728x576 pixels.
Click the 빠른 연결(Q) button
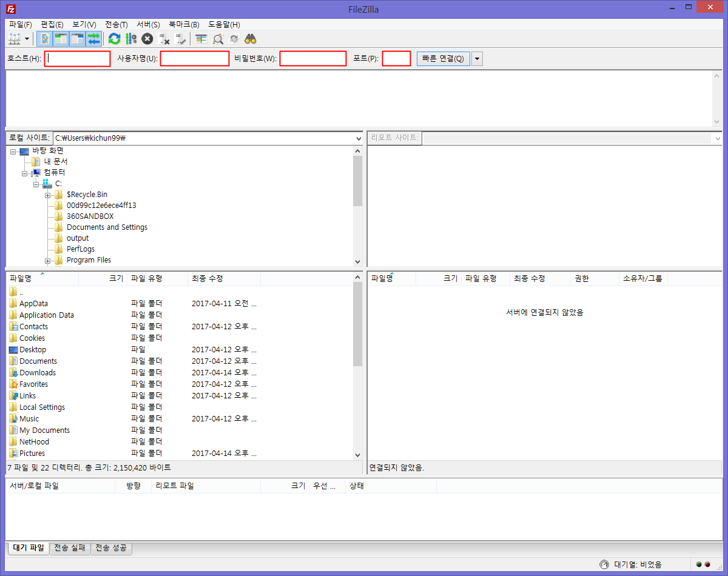tap(443, 59)
